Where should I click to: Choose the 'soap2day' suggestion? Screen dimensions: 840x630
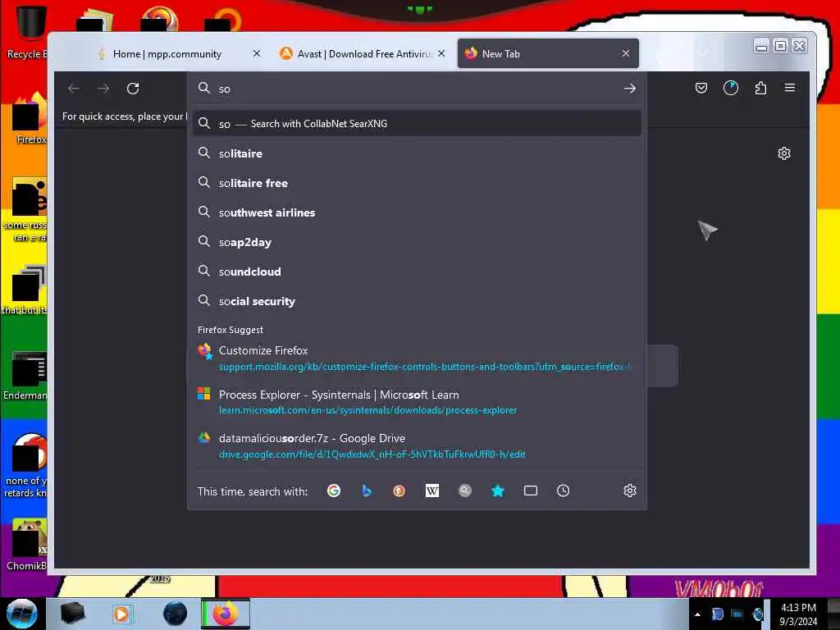click(x=417, y=242)
